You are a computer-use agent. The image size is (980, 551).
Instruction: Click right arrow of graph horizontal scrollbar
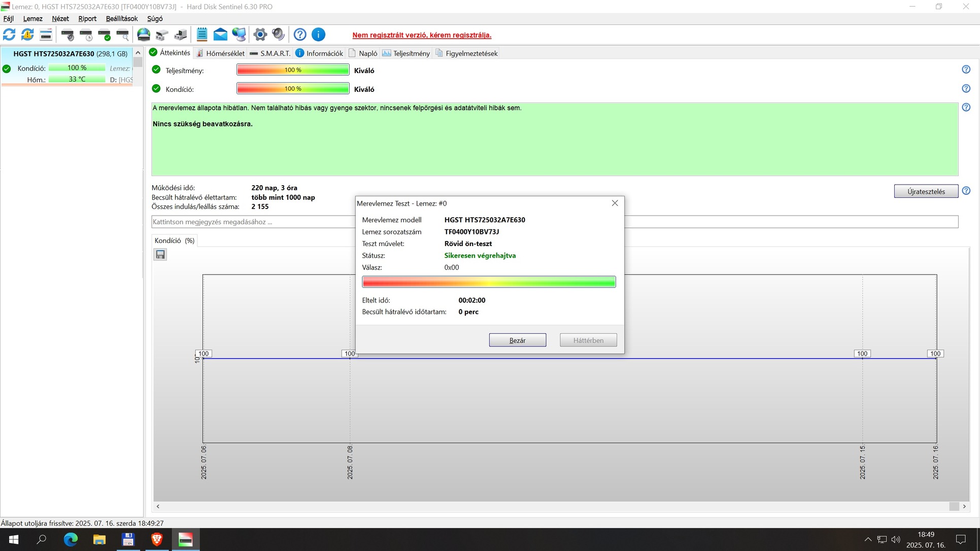[x=964, y=506]
